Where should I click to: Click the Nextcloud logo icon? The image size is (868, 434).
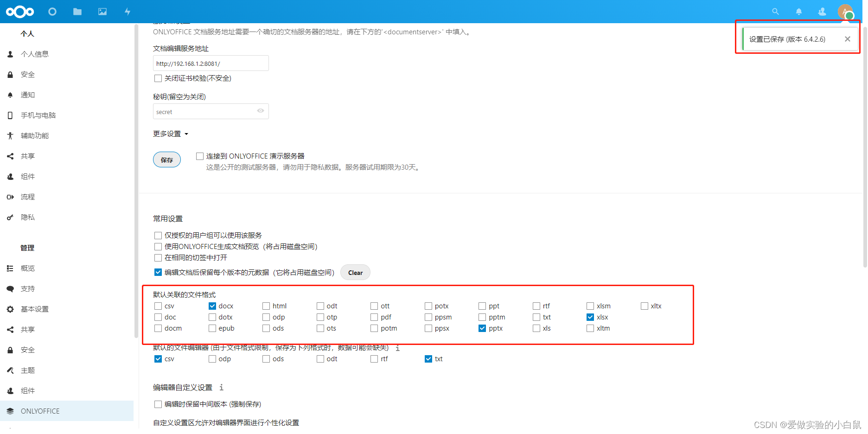[20, 12]
